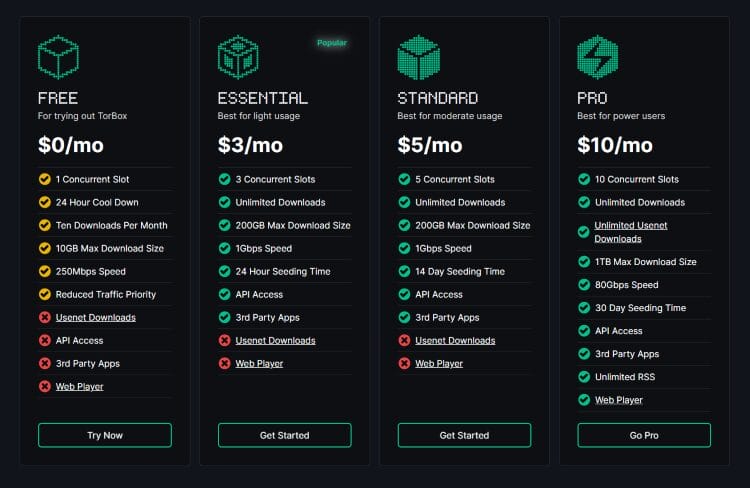Click green check beside 30 Day Seeding Time
Image resolution: width=750 pixels, height=488 pixels.
click(x=584, y=307)
